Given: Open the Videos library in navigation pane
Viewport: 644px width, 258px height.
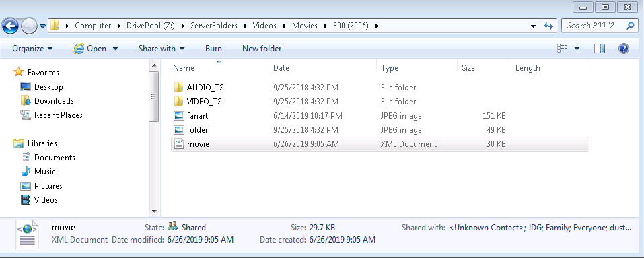Looking at the screenshot, I should click(46, 199).
